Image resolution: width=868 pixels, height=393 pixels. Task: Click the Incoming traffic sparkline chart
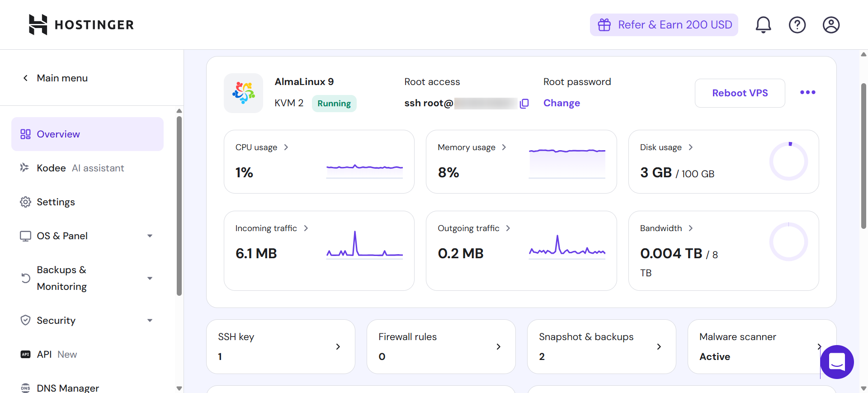[x=364, y=244]
